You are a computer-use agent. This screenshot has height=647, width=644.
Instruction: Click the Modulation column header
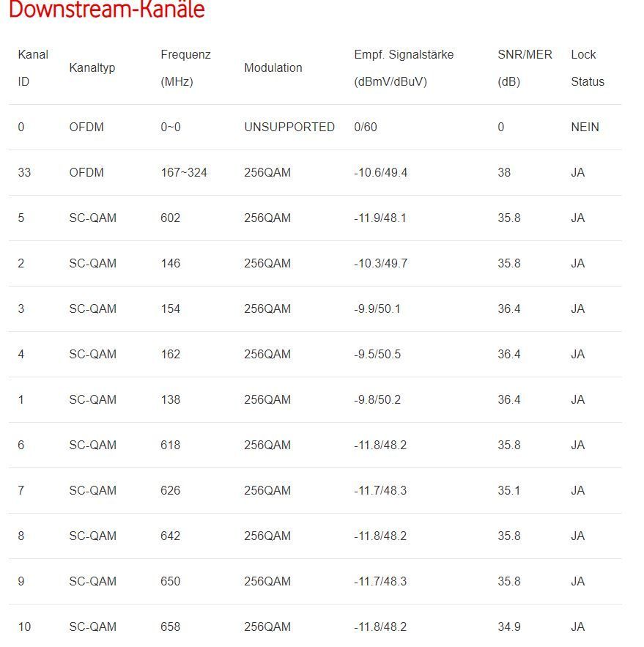273,67
